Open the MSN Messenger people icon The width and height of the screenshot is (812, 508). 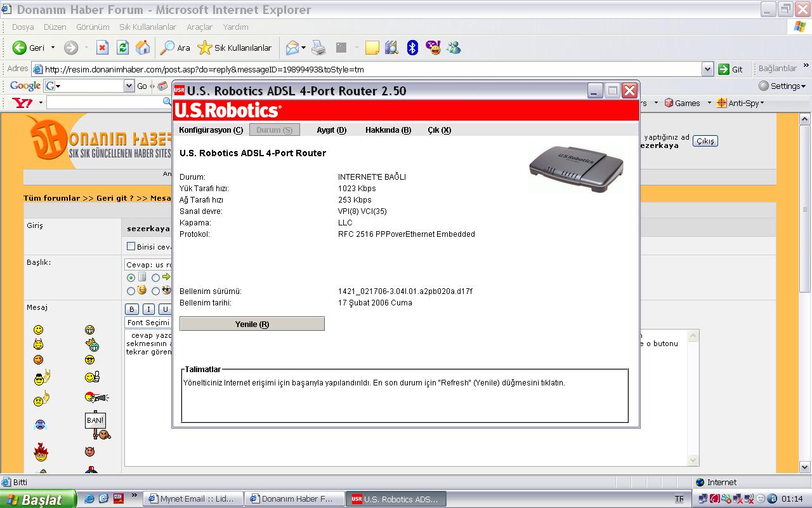click(x=454, y=48)
